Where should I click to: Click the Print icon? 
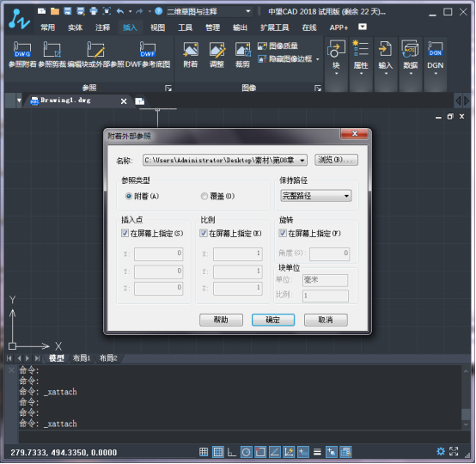(94, 11)
